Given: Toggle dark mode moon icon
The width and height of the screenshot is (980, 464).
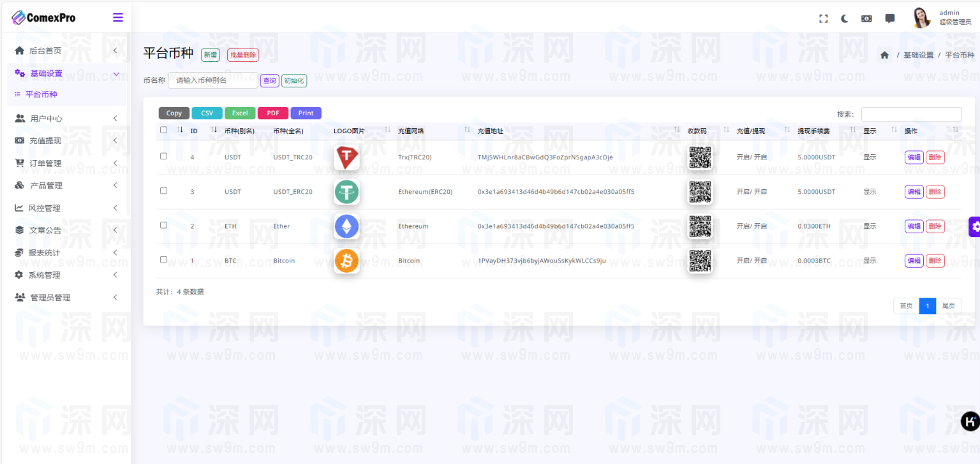Looking at the screenshot, I should [845, 18].
